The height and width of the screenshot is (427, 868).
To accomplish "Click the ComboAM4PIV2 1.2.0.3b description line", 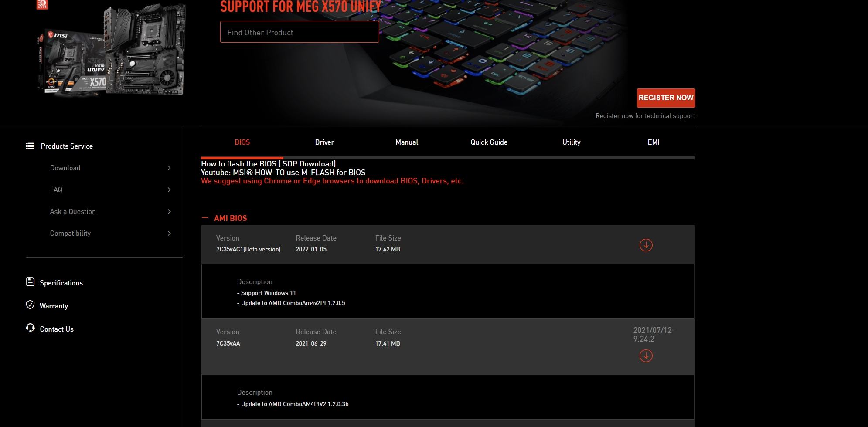I will point(293,404).
